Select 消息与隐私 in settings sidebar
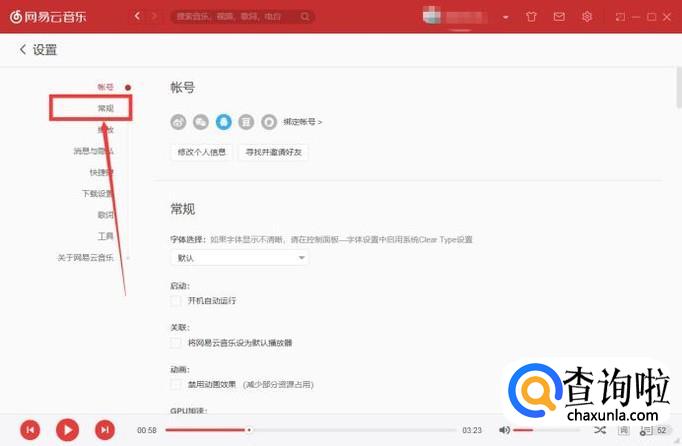Viewport: 682px width, 446px height. click(x=94, y=151)
